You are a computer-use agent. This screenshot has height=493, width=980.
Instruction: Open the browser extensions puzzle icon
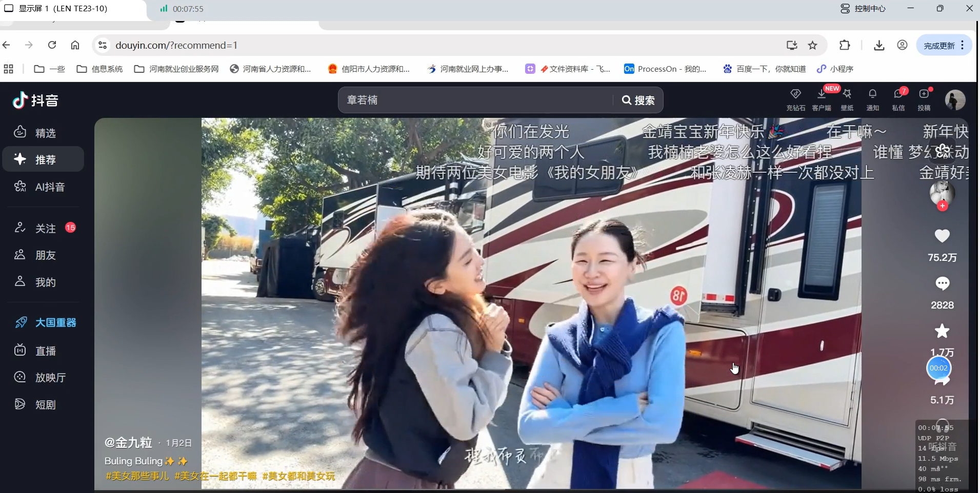845,45
